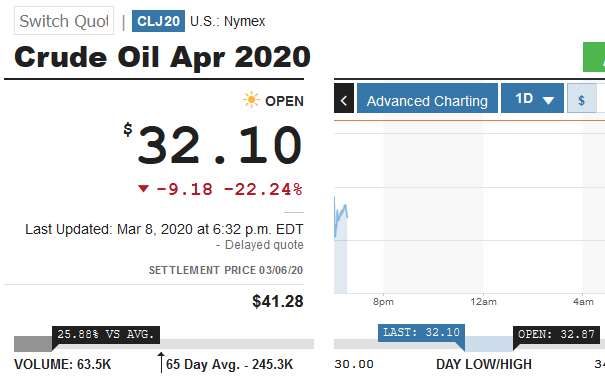Screen dimensions: 605x384
Task: Click the blue price line on chart
Action: tap(341, 216)
